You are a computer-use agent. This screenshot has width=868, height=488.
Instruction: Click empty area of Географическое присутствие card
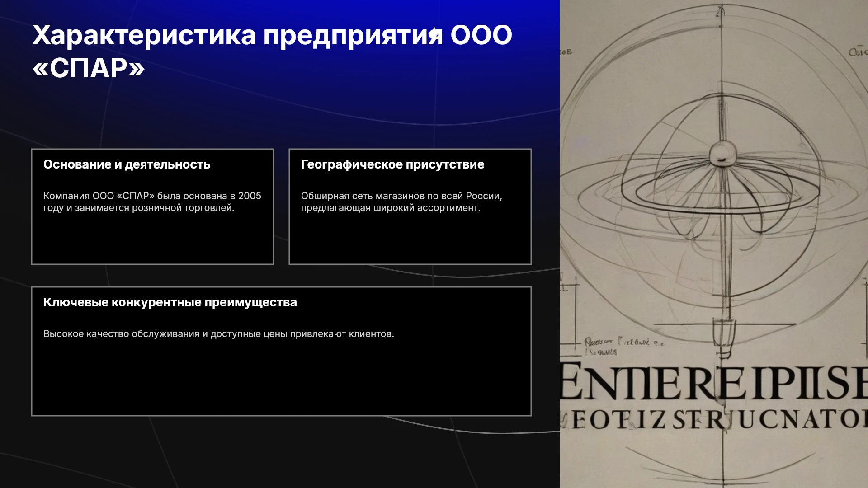410,239
